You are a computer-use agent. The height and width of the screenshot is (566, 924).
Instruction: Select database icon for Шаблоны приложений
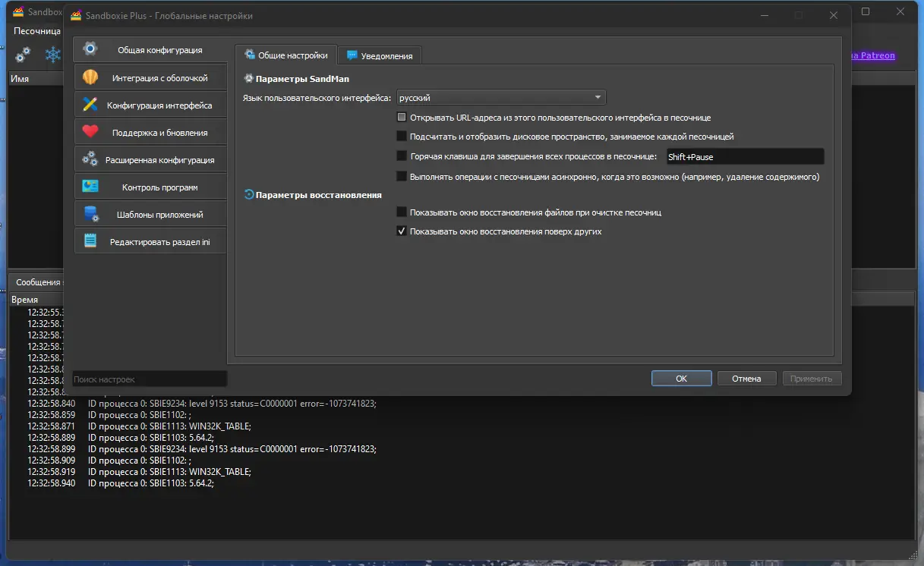pyautogui.click(x=90, y=214)
